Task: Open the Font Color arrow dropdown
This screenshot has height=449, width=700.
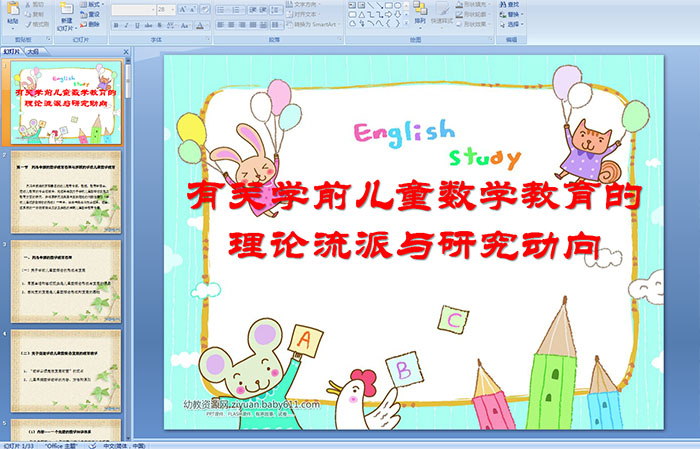Action: click(207, 25)
